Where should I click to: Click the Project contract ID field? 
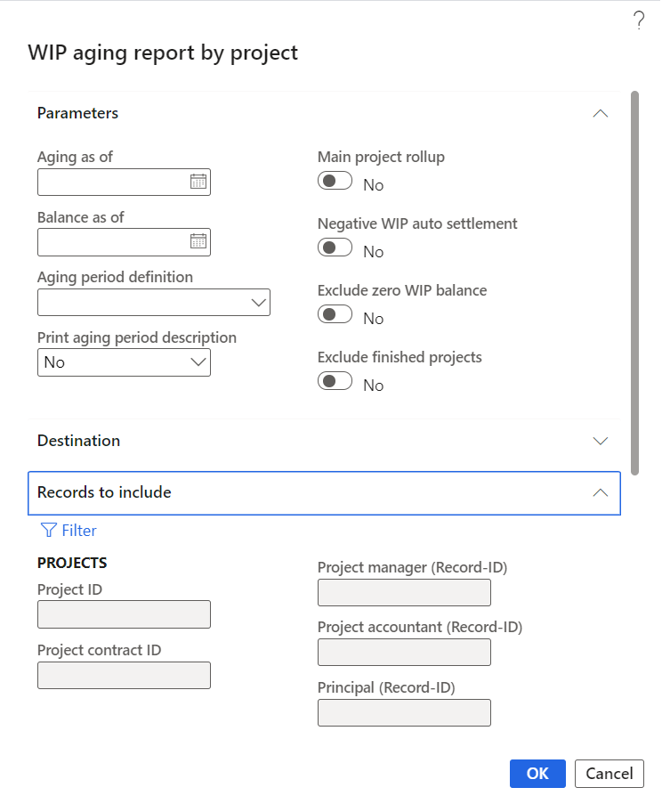(124, 675)
